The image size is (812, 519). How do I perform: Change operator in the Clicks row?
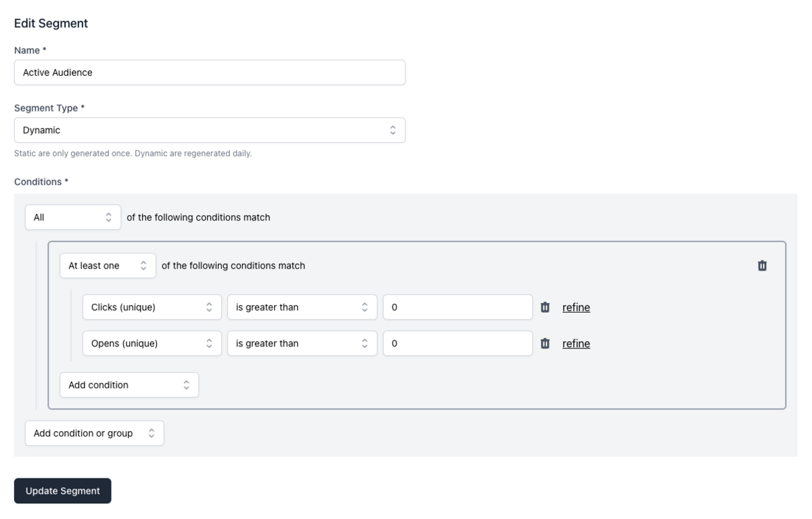tap(302, 307)
